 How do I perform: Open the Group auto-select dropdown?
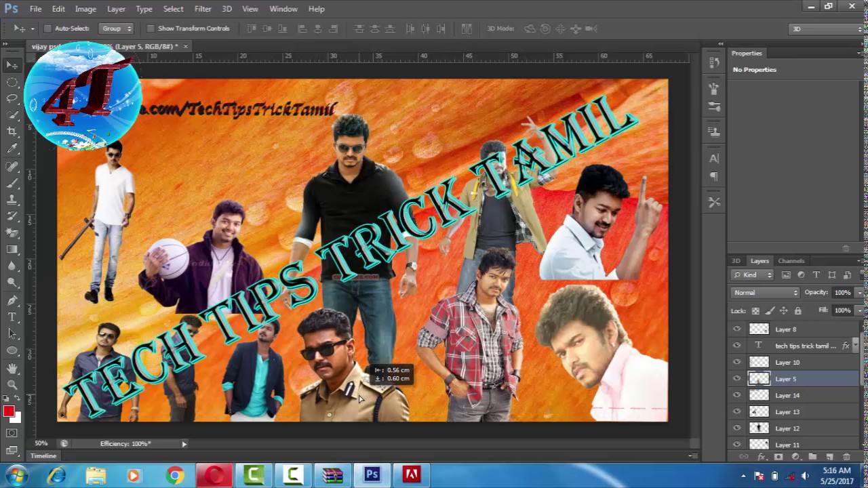(117, 28)
